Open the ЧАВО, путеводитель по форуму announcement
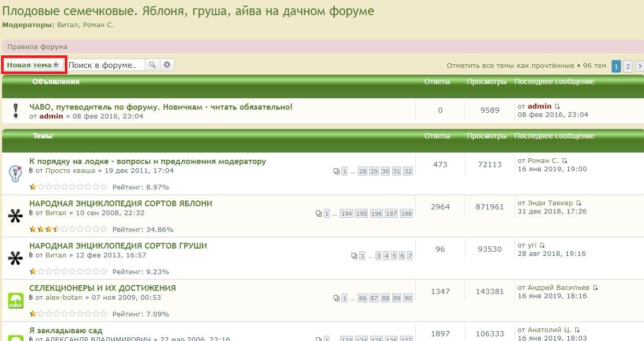 tap(161, 107)
